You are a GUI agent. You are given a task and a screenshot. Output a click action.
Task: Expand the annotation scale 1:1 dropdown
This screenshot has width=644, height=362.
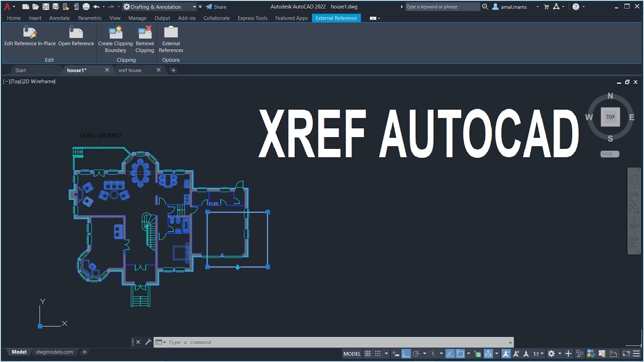542,354
